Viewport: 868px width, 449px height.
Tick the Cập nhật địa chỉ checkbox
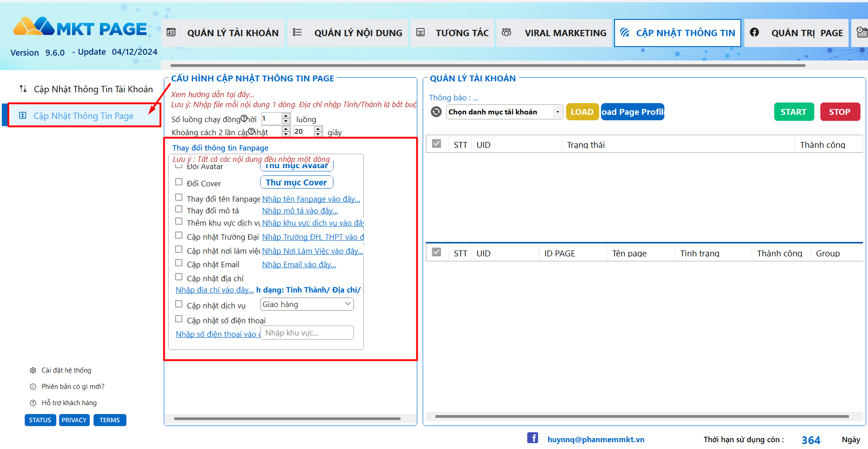[x=179, y=277]
